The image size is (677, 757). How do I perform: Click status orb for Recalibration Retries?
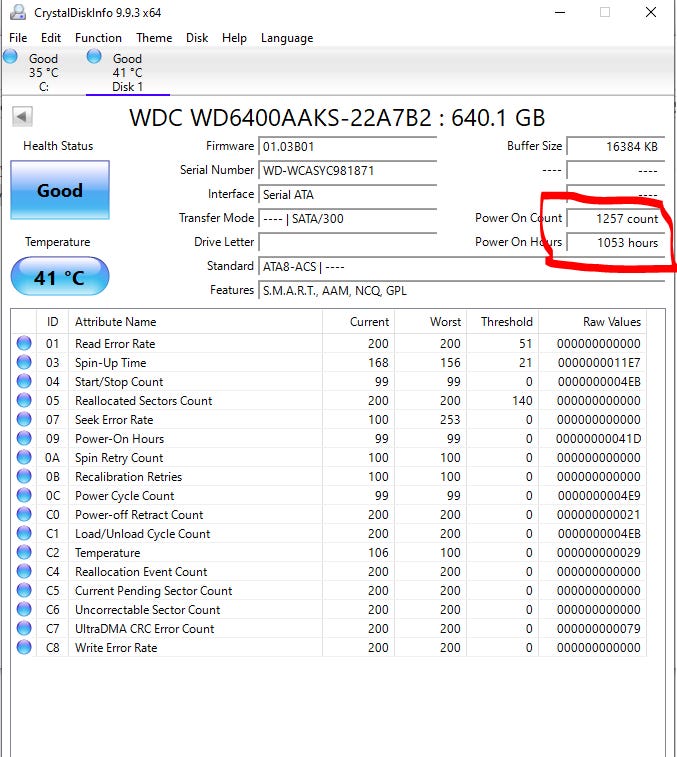24,476
